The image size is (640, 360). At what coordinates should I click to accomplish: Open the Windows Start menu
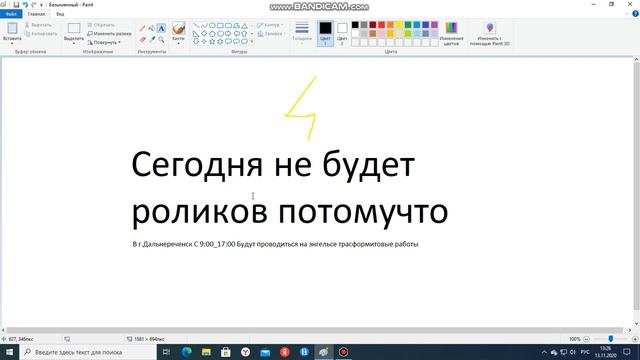click(x=9, y=352)
